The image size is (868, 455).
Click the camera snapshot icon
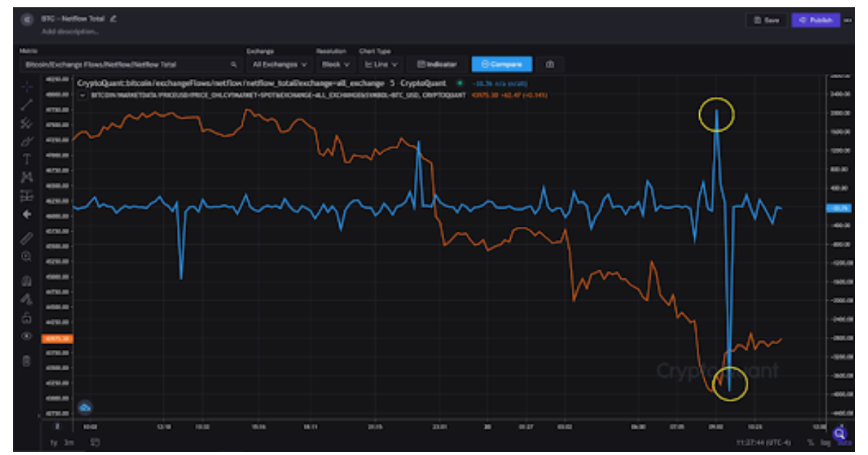[x=550, y=64]
